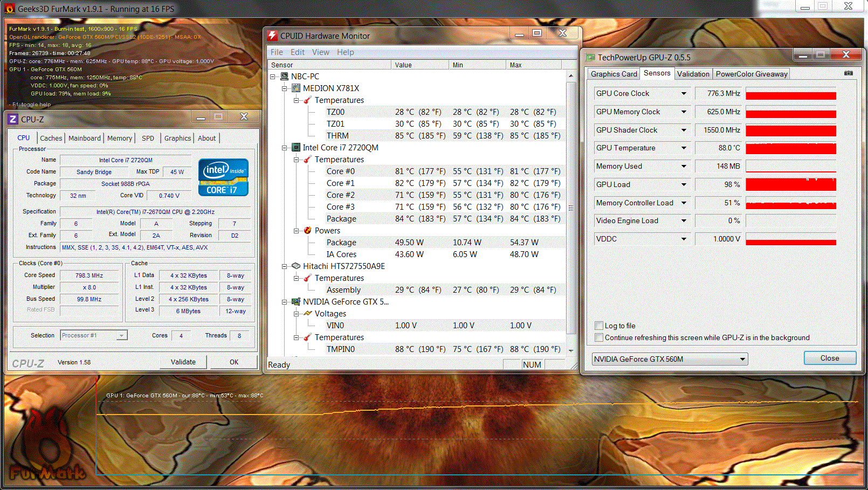Click the GPU Temperature red history graph
Screen dimensions: 868x490
point(791,148)
